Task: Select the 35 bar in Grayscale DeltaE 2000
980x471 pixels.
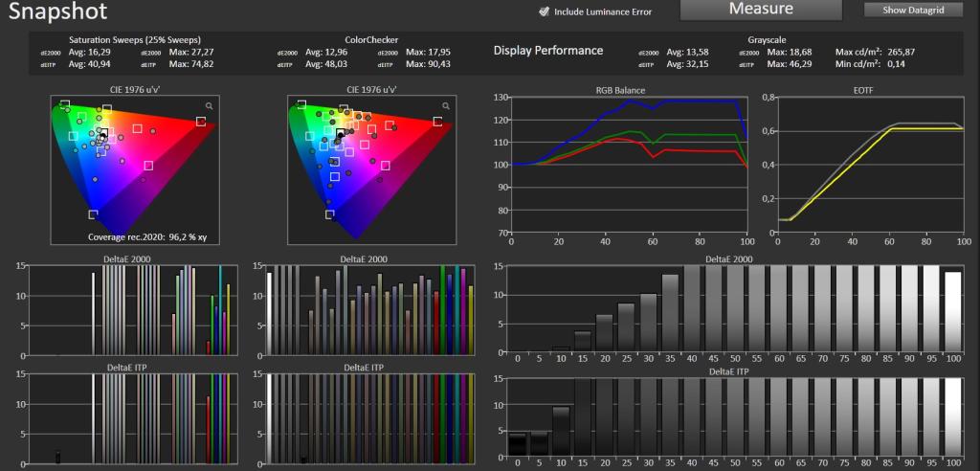Action: pyautogui.click(x=670, y=313)
